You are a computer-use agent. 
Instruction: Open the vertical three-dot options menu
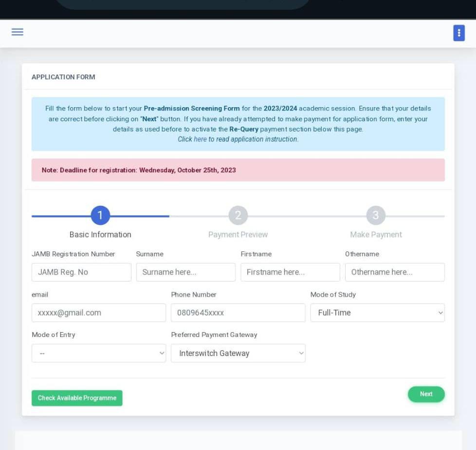pos(458,33)
